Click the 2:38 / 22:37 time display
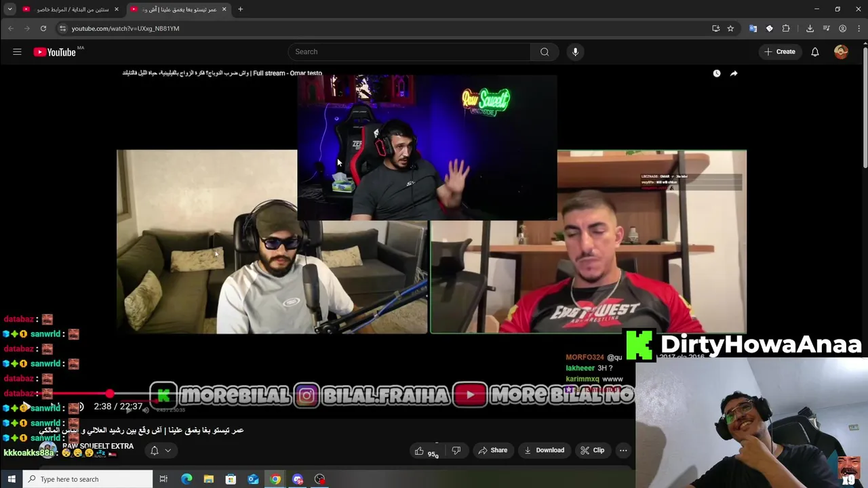The width and height of the screenshot is (868, 488). (118, 407)
